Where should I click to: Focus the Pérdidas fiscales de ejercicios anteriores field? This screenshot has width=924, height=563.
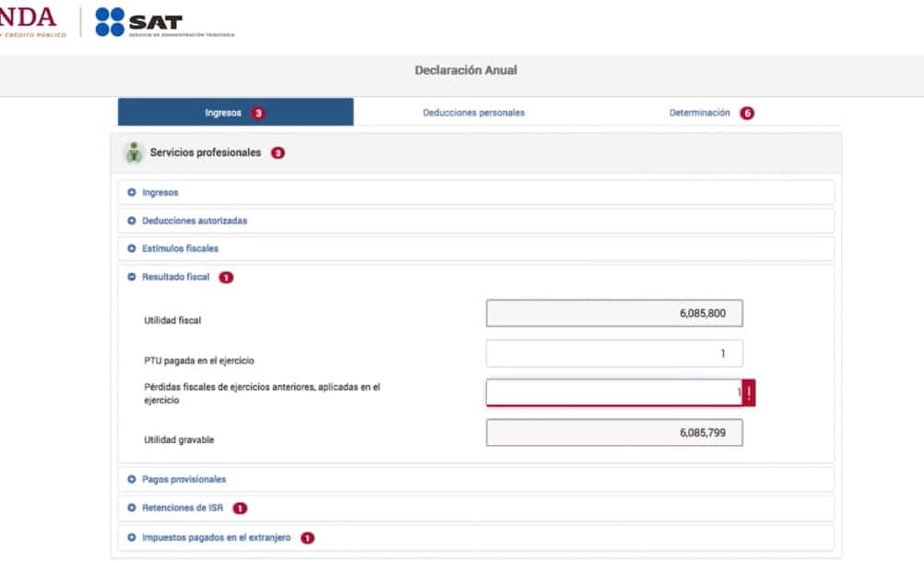(x=614, y=393)
